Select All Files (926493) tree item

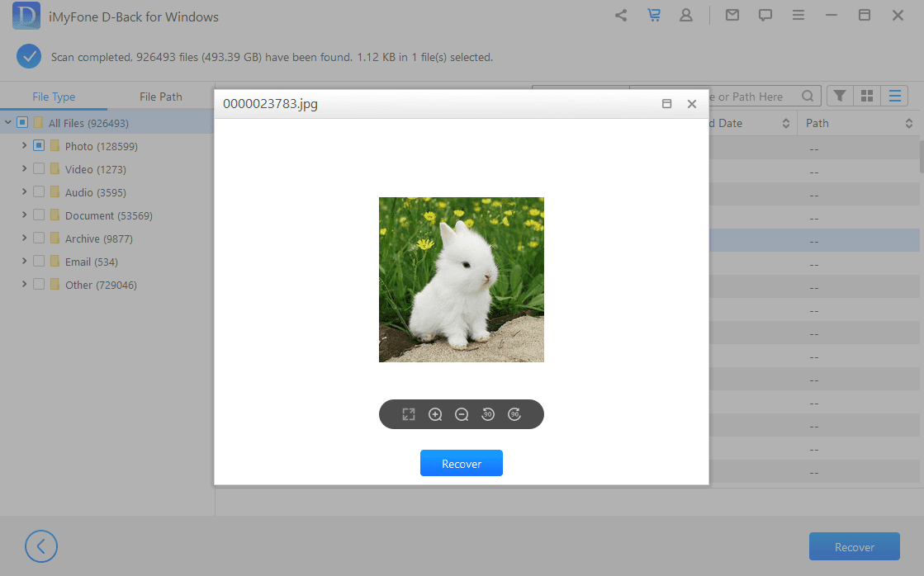88,123
